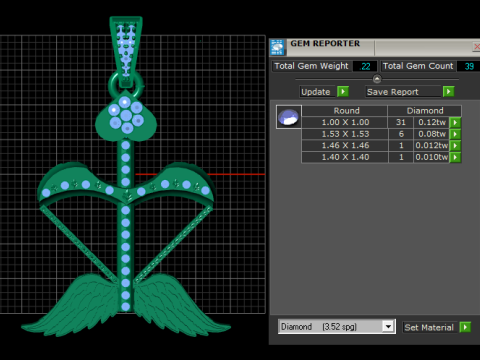Image resolution: width=480 pixels, height=360 pixels.
Task: Select the 1.40 X 1.40 size cell
Action: tap(345, 157)
